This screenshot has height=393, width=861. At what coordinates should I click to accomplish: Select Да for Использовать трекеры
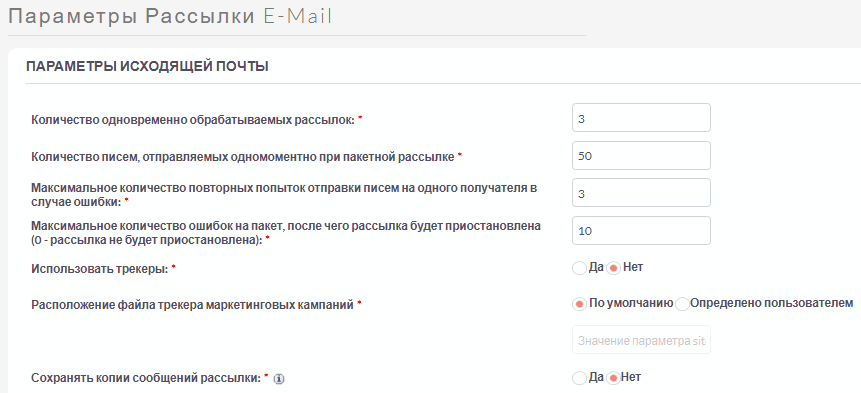(x=579, y=268)
